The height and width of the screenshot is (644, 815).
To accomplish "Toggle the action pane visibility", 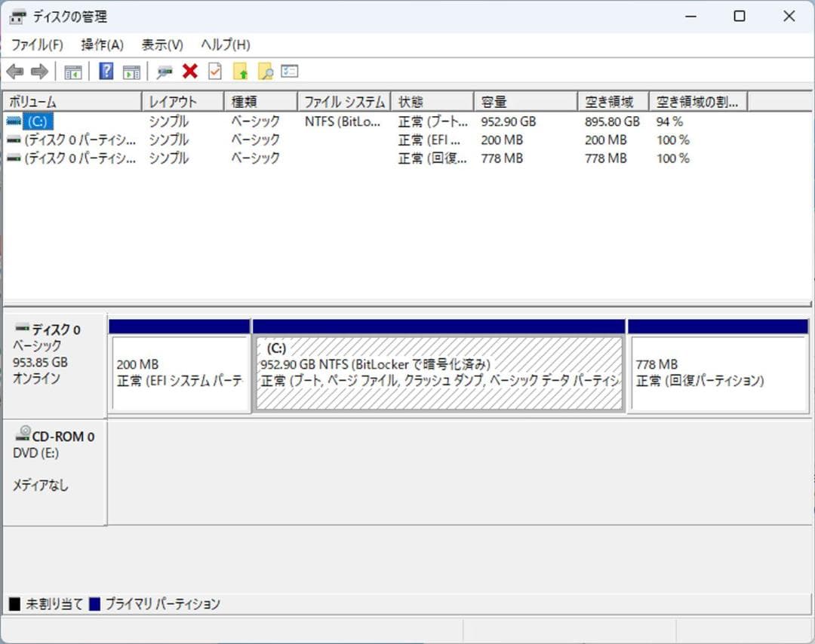I will 130,71.
